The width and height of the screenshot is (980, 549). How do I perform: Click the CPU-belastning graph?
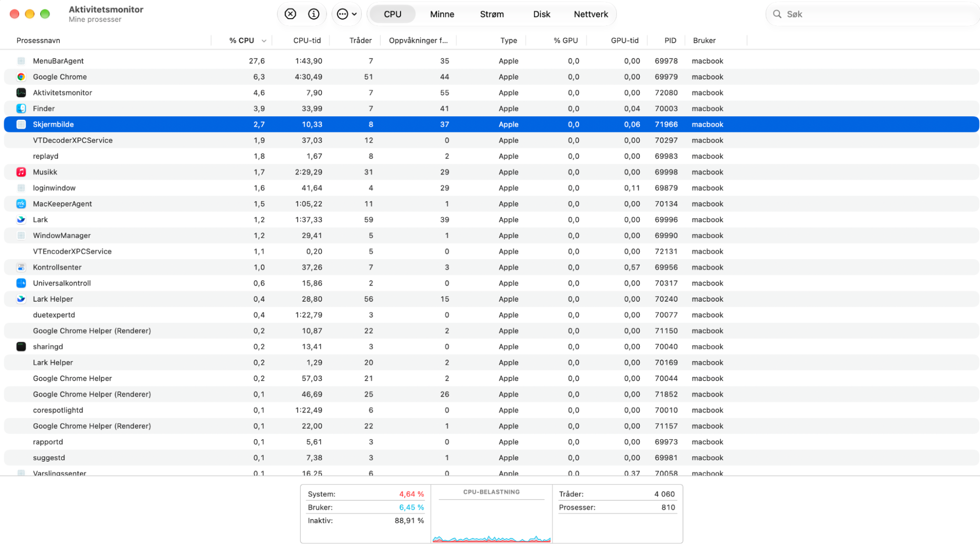coord(492,514)
